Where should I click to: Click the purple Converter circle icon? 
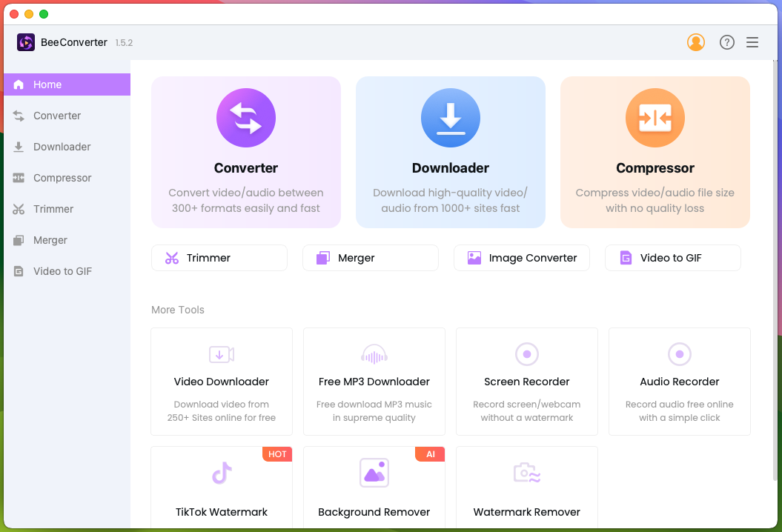point(246,118)
